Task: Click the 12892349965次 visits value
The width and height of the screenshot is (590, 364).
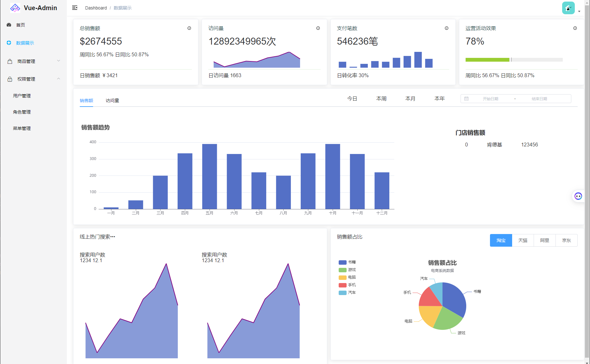Action: coord(242,41)
